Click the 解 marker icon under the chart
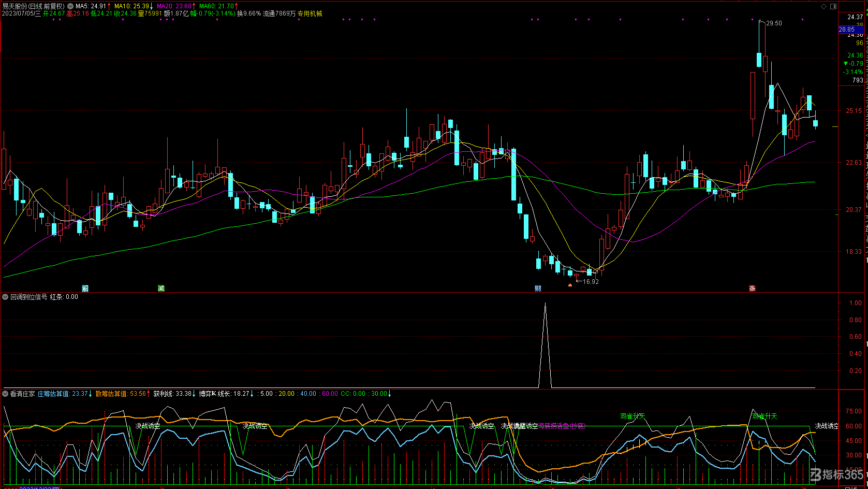 click(x=85, y=288)
